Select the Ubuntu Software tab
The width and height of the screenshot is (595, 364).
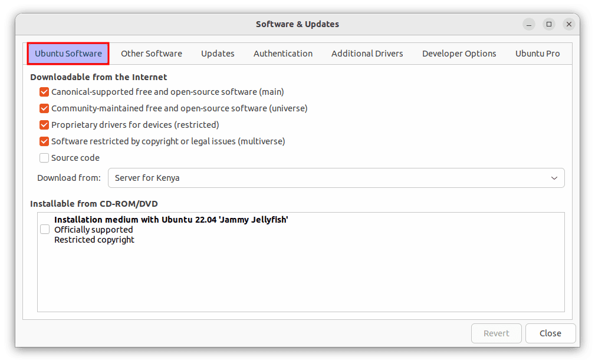pyautogui.click(x=68, y=53)
